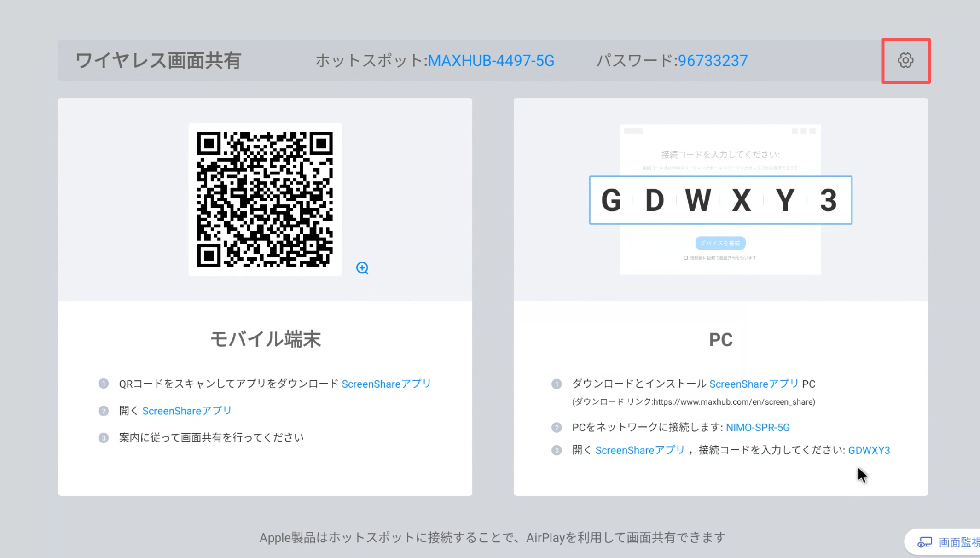The width and height of the screenshot is (980, 558).
Task: Open wireless screen share settings gear
Action: coord(905,60)
